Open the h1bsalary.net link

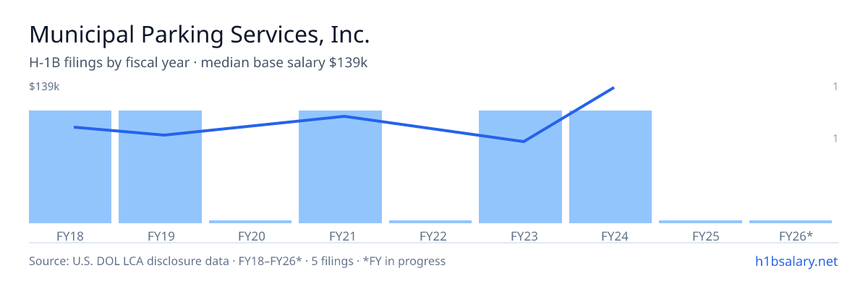click(x=796, y=261)
